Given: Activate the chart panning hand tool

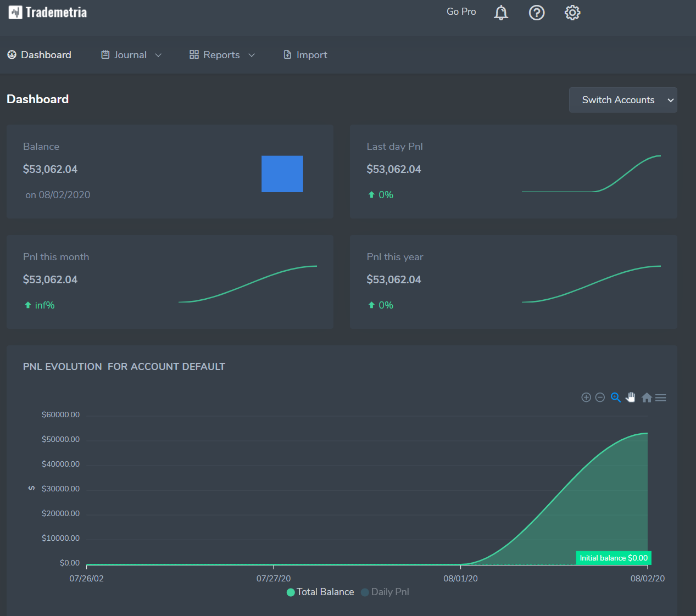Looking at the screenshot, I should pos(631,397).
